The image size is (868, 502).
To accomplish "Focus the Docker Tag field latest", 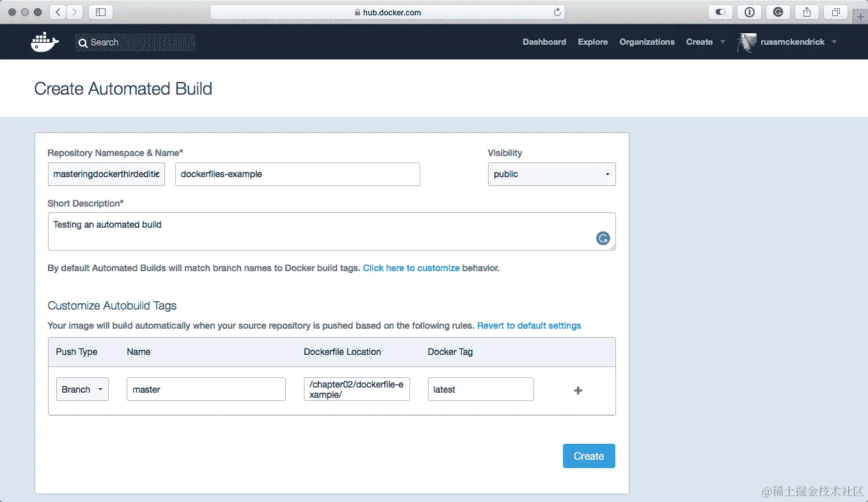I will coord(481,389).
